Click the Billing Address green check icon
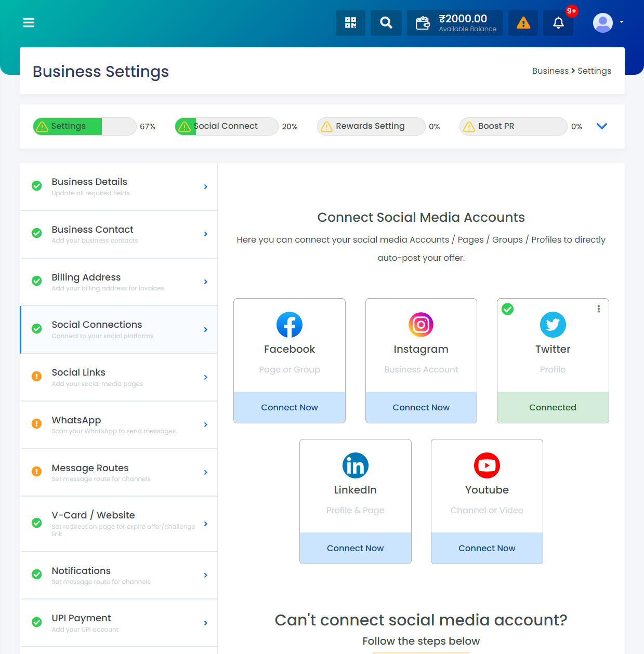This screenshot has height=654, width=644. pos(37,281)
